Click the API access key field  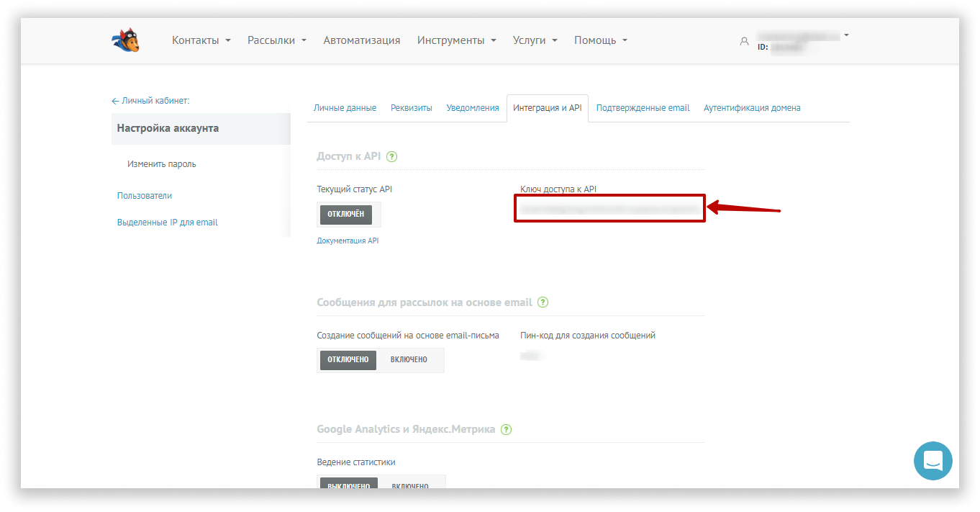pos(609,208)
